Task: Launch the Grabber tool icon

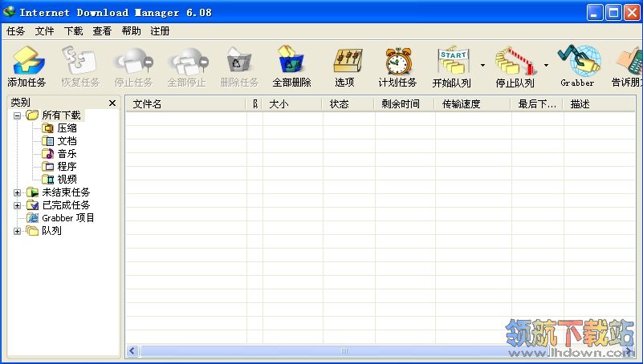Action: click(579, 60)
